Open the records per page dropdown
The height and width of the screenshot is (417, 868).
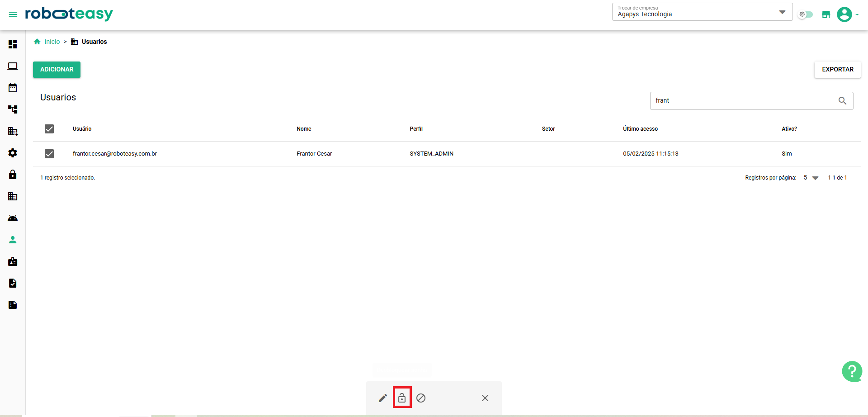pyautogui.click(x=811, y=178)
